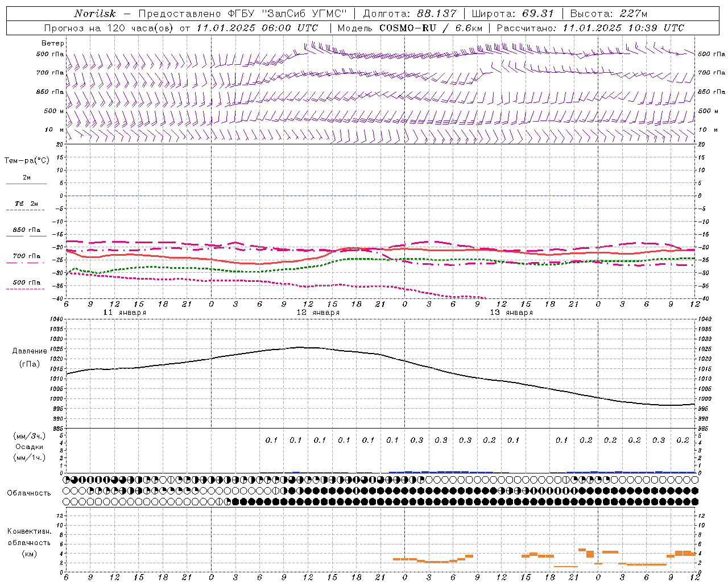This screenshot has height=582, width=728.
Task: Click the '12 января' date label
Action: click(x=318, y=313)
